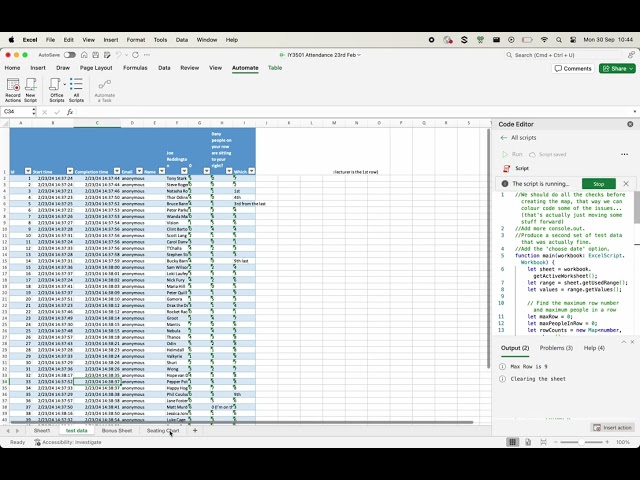Viewport: 640px width, 480px height.
Task: Collapse the output panel chevron
Action: click(624, 342)
